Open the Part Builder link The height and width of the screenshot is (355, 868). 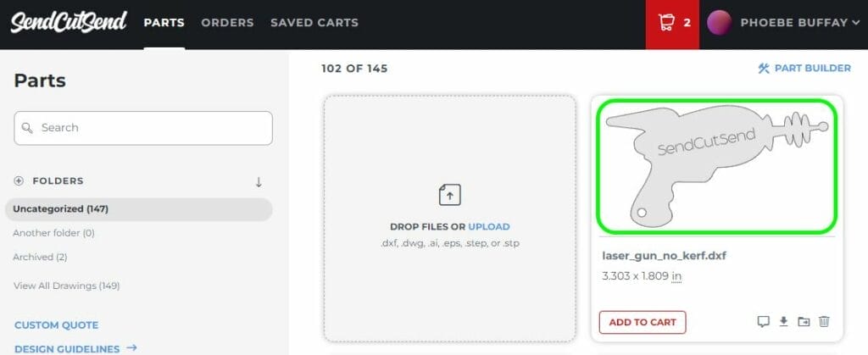[x=804, y=69]
